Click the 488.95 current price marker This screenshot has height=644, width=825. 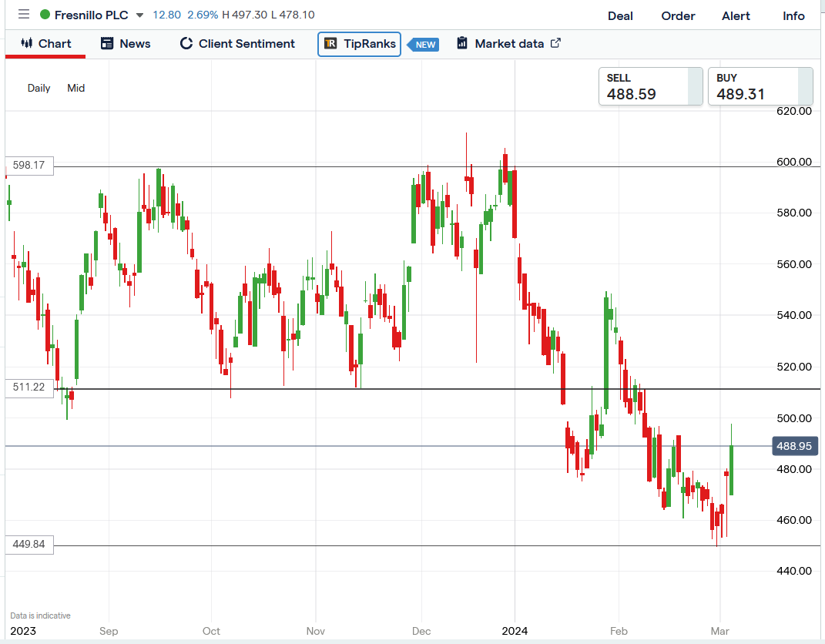point(794,446)
